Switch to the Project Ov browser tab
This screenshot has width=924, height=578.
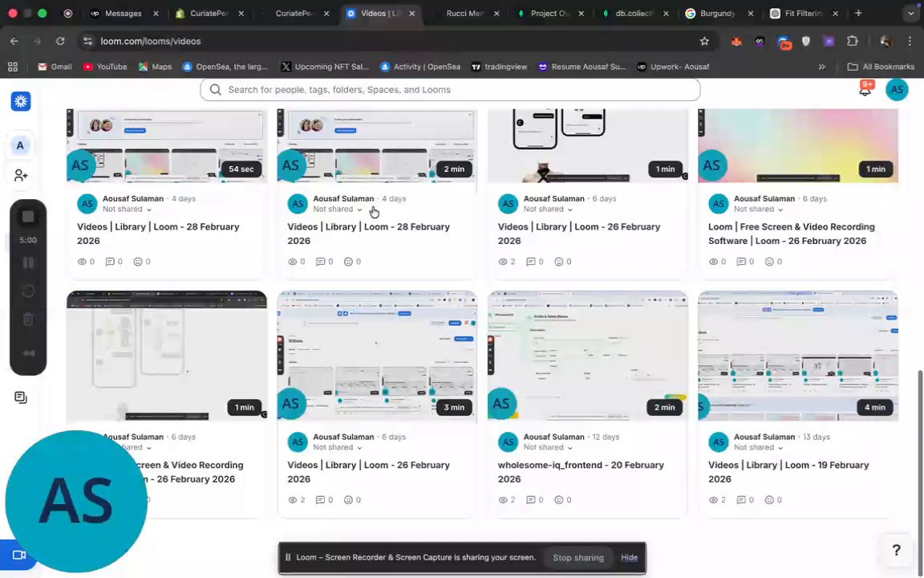click(x=549, y=13)
